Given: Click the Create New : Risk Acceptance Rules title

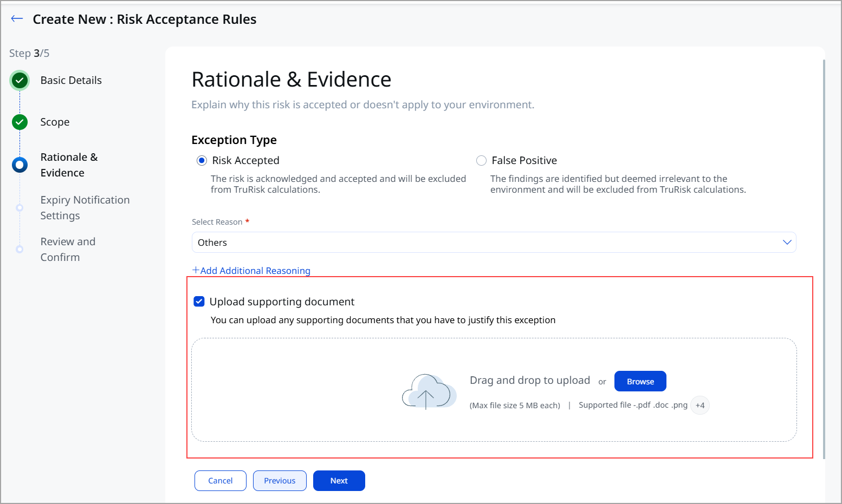Looking at the screenshot, I should tap(145, 19).
